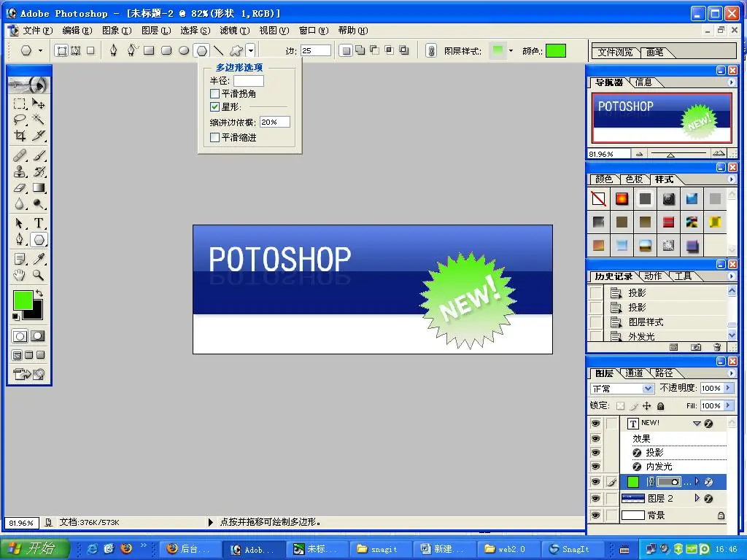The image size is (747, 560).
Task: Hide the 背景 layer
Action: coord(595,516)
